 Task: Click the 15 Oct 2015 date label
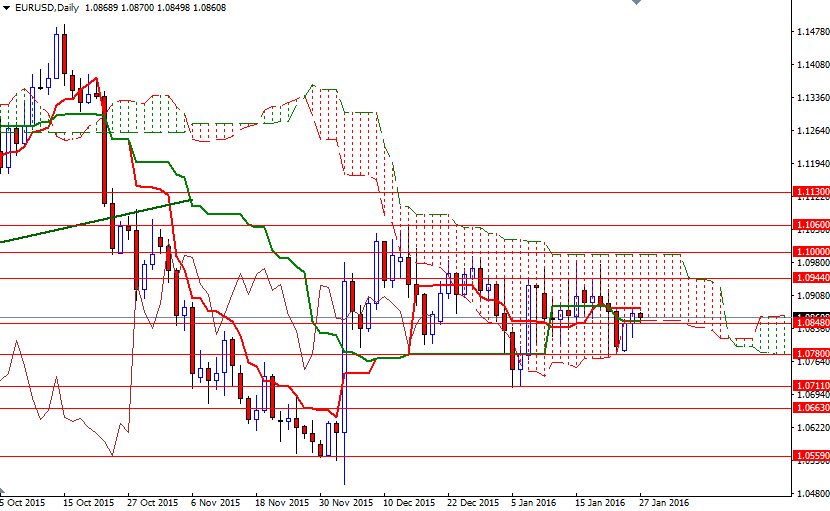tap(88, 502)
